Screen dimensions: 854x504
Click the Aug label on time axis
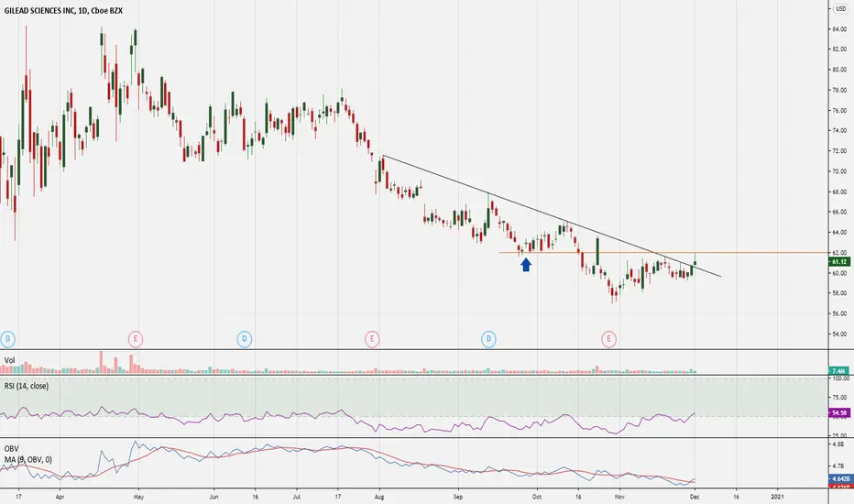(379, 497)
